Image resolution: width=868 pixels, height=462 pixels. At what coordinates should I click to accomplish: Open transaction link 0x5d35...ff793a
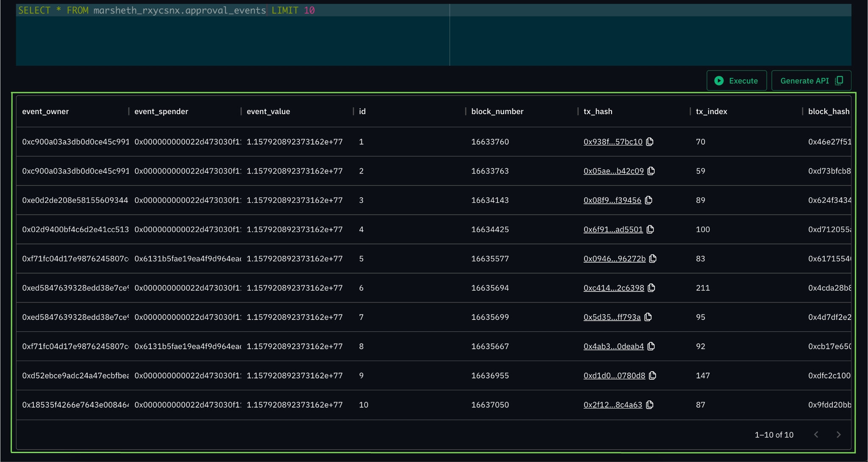click(x=612, y=317)
